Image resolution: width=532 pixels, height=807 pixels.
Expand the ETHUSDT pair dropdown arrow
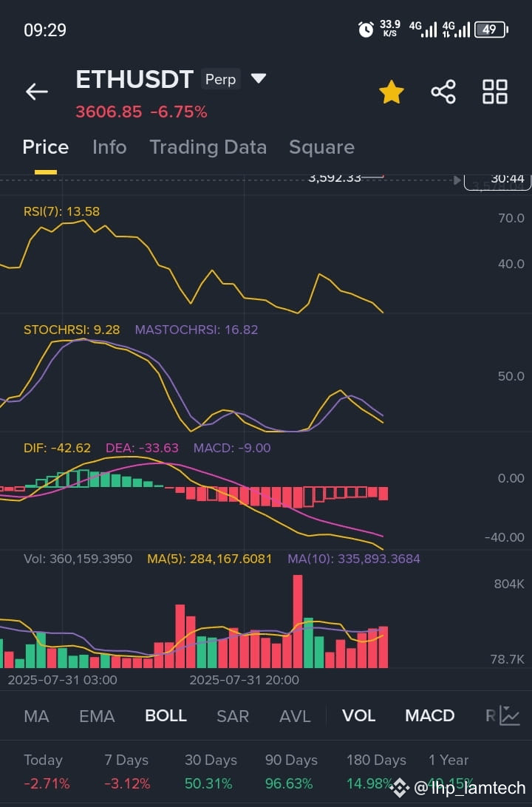[x=259, y=78]
